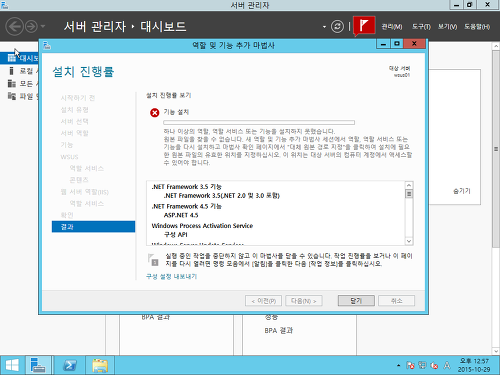
Task: Select the 결과 step in the wizard sidebar
Action: [x=93, y=227]
